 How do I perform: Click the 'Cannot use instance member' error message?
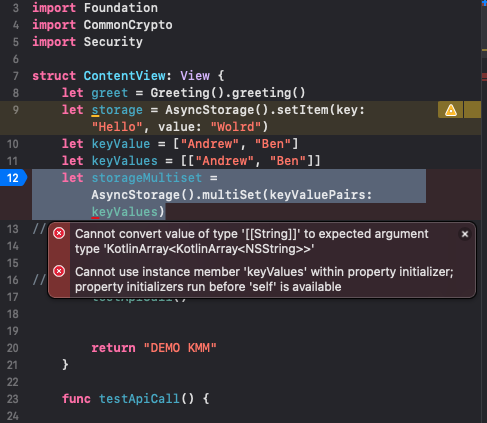point(264,279)
